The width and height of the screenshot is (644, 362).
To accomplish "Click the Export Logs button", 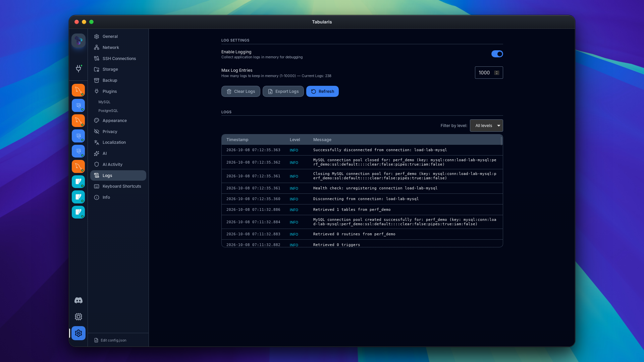I will pyautogui.click(x=283, y=92).
